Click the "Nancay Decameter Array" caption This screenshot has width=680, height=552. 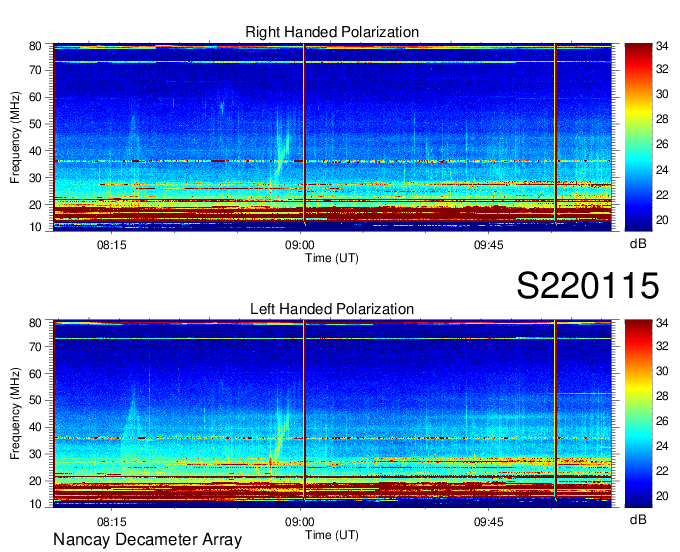click(147, 539)
